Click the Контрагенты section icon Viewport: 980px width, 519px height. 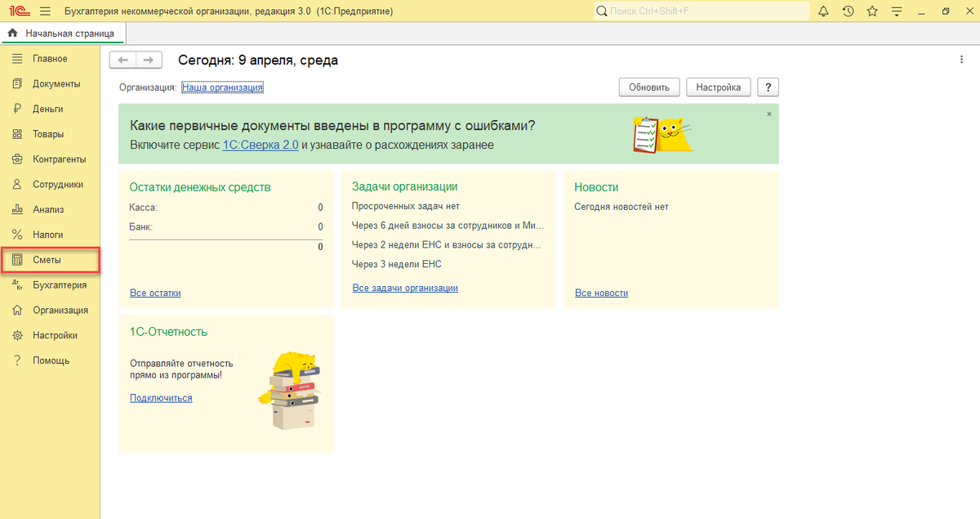[17, 159]
